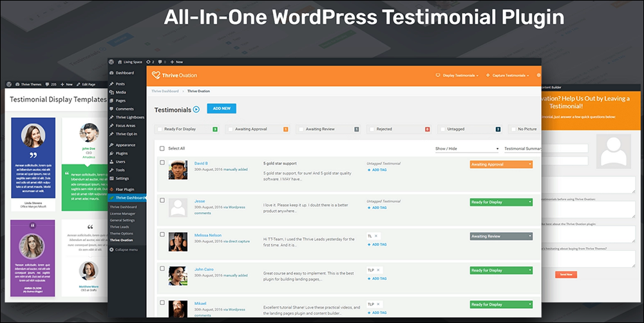Open David B's Awaiting Approval status dropdown

coord(501,164)
